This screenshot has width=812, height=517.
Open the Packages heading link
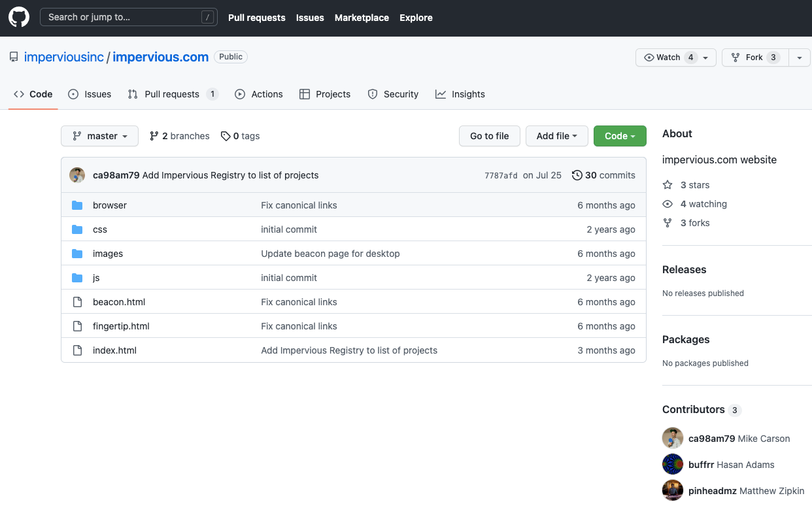point(686,339)
